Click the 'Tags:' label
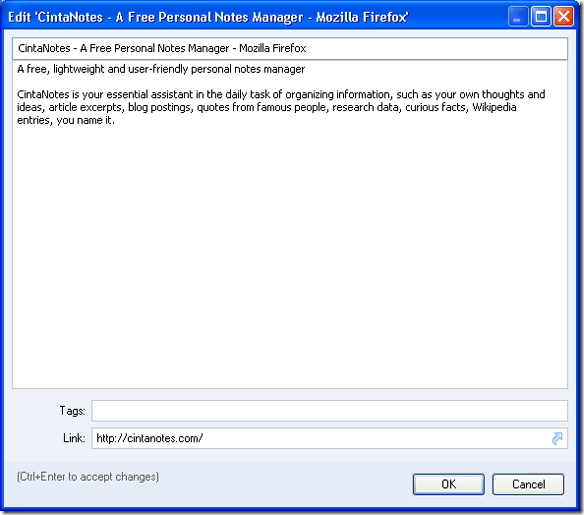The height and width of the screenshot is (515, 584). (x=72, y=411)
